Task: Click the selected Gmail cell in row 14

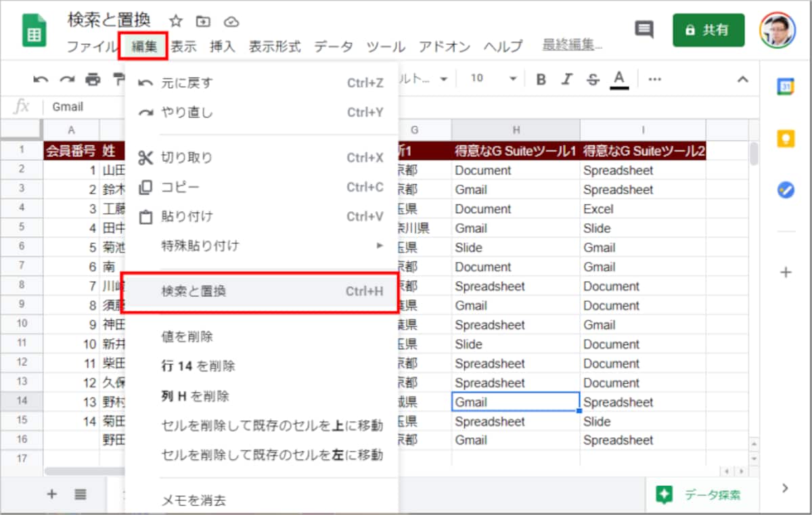Action: [x=516, y=402]
